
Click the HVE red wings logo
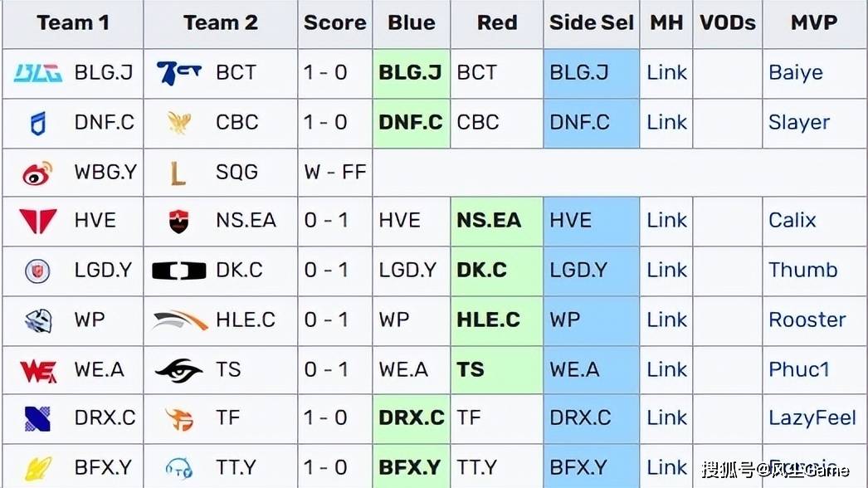tap(37, 221)
